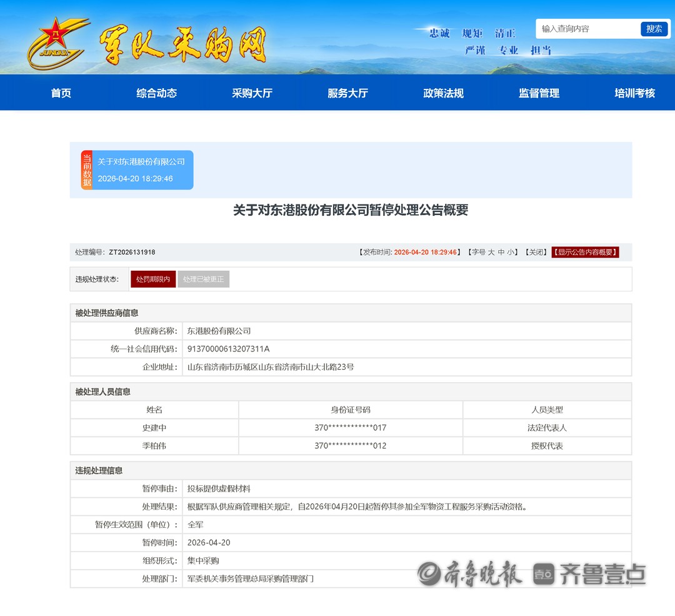Set font size to 小
Viewport: 675px width, 616px height.
(x=511, y=253)
